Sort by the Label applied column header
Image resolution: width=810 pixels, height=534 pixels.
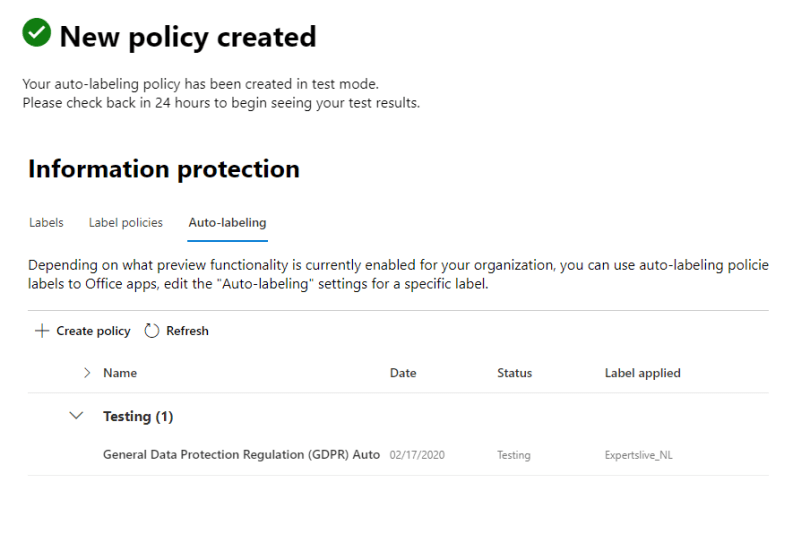click(642, 373)
